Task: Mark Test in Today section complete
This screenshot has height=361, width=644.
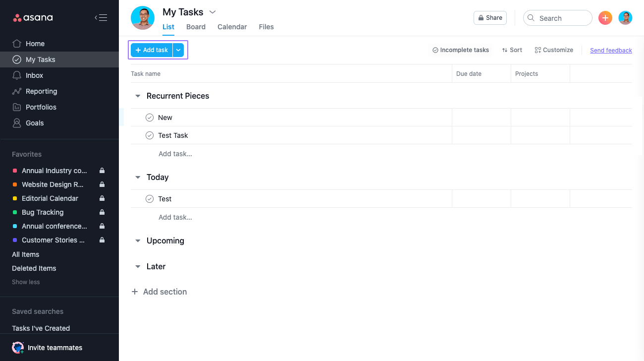Action: pyautogui.click(x=150, y=198)
